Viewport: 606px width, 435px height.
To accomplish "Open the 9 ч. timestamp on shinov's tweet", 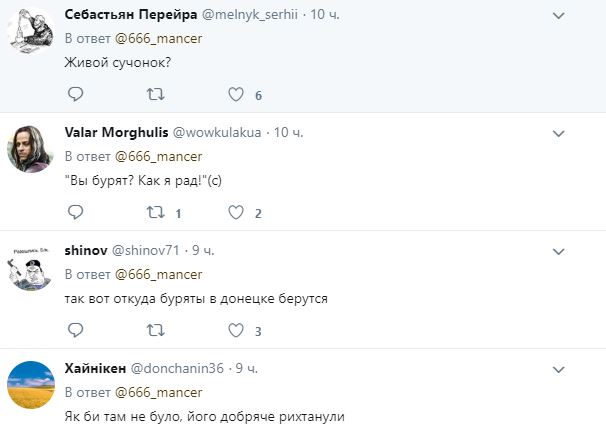I will click(x=203, y=250).
